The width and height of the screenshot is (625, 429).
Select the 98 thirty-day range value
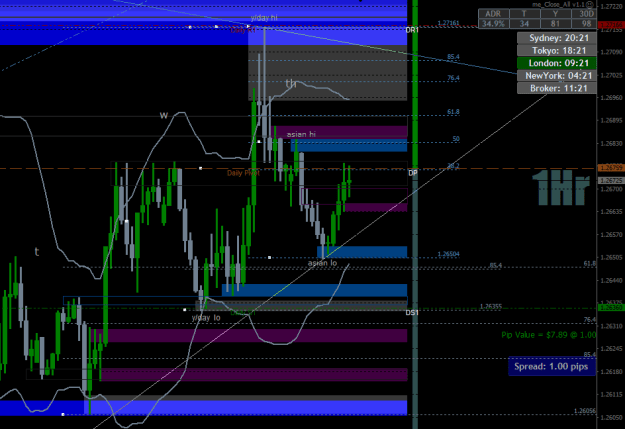[x=586, y=24]
